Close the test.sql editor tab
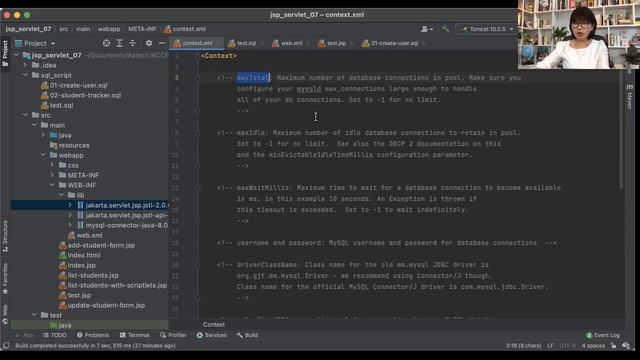 point(262,43)
